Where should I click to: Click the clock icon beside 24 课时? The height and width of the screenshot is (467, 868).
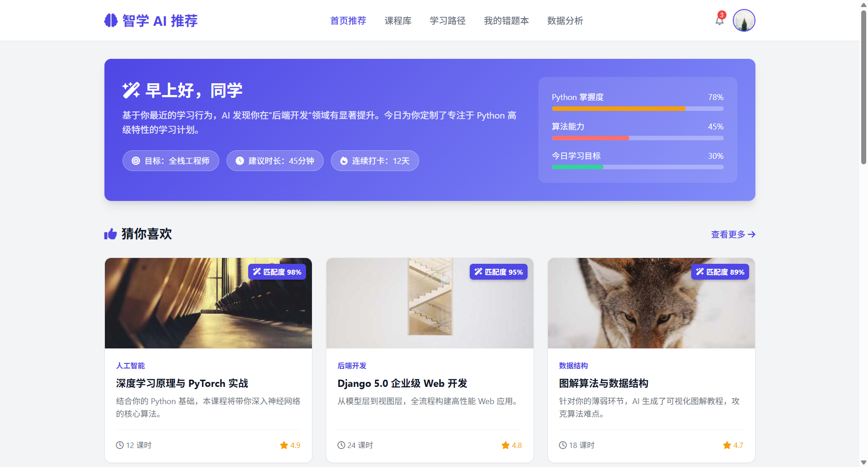[x=341, y=445]
